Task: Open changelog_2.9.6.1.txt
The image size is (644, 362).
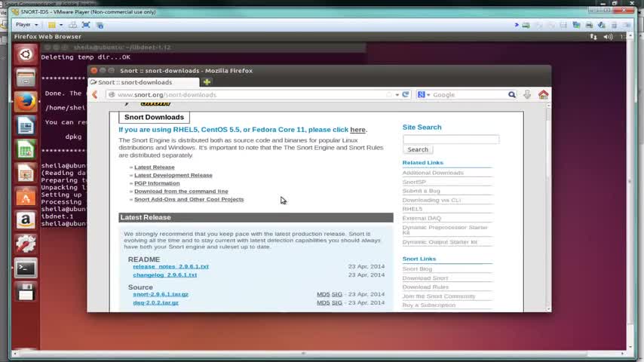Action: click(164, 275)
